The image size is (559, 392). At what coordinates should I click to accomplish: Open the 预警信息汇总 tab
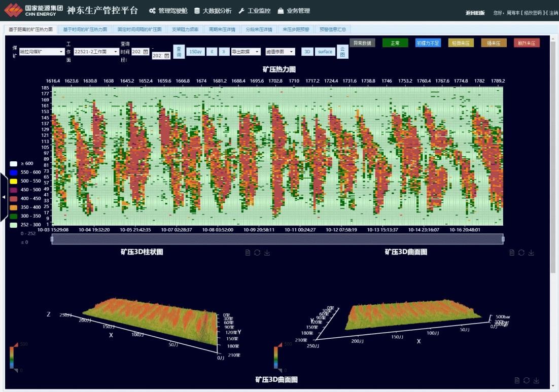tap(333, 29)
